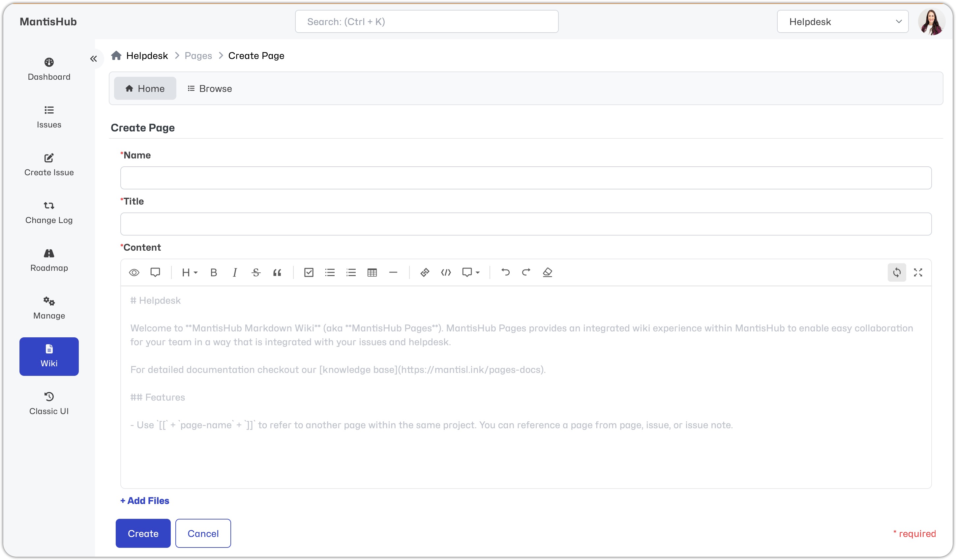Click the home icon in breadcrumb

tap(116, 55)
